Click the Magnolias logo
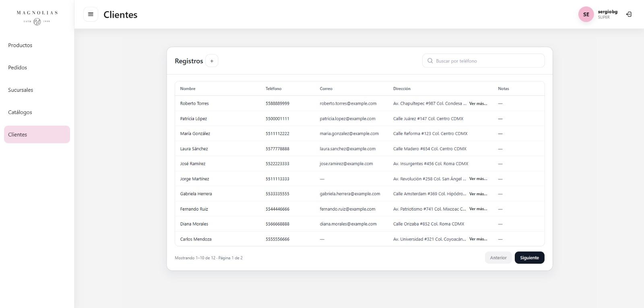Screen dimensions: 644x308 [37, 17]
